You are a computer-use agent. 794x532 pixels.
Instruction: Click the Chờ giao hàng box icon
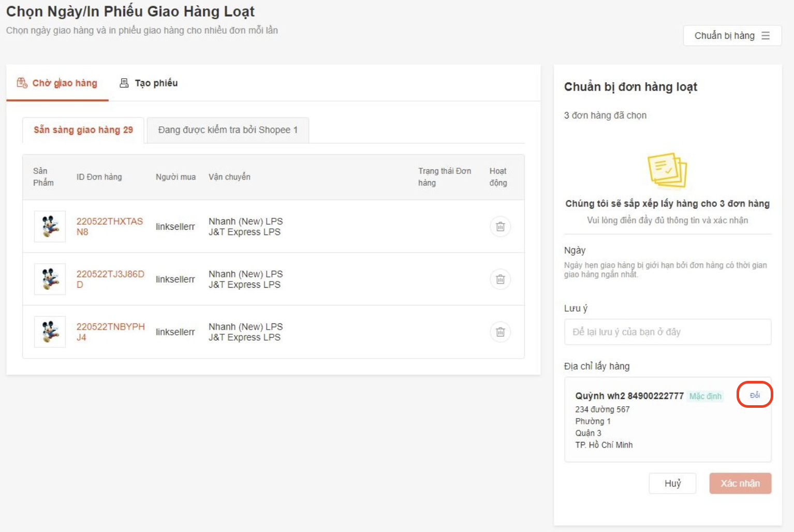[22, 83]
